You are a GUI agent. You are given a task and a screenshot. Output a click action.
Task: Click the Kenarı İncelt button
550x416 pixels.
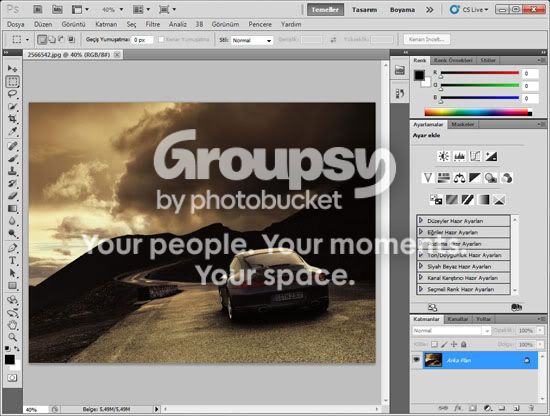pos(427,39)
